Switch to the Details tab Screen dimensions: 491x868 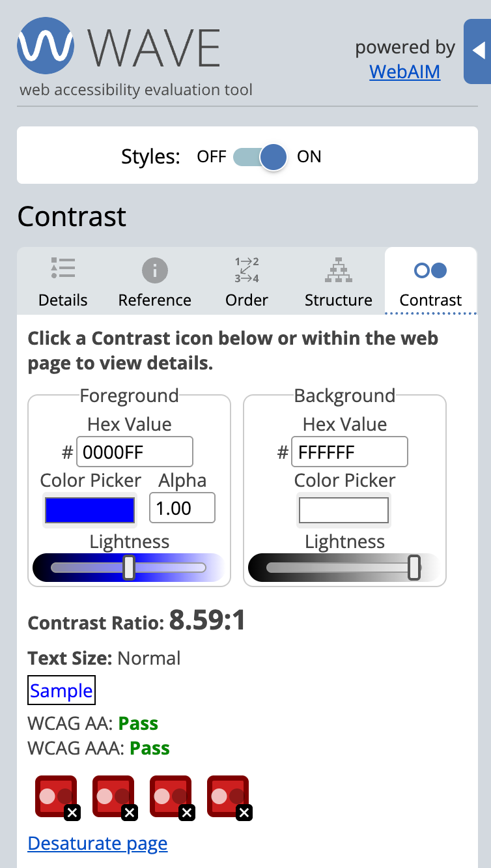pyautogui.click(x=63, y=282)
